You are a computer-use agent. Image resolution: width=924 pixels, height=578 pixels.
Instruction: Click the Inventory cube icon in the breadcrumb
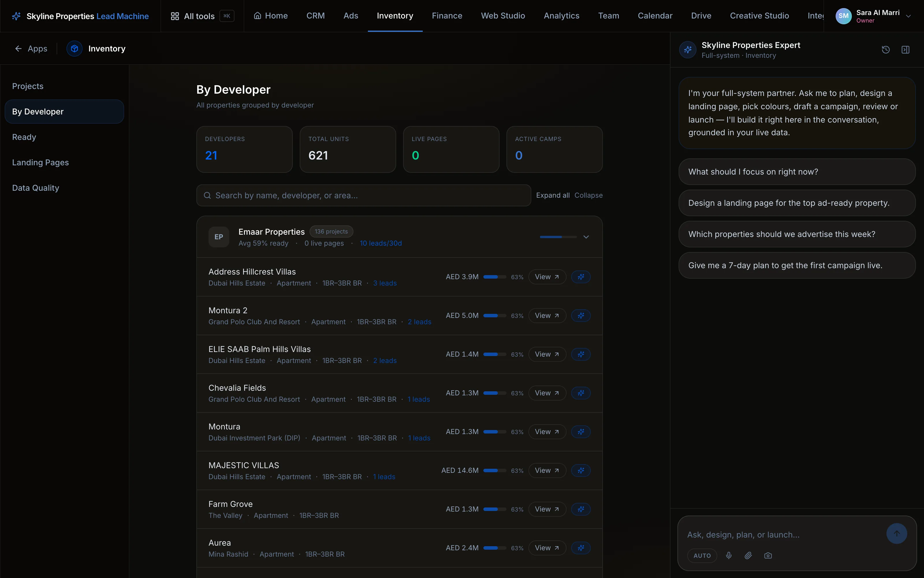tap(74, 49)
